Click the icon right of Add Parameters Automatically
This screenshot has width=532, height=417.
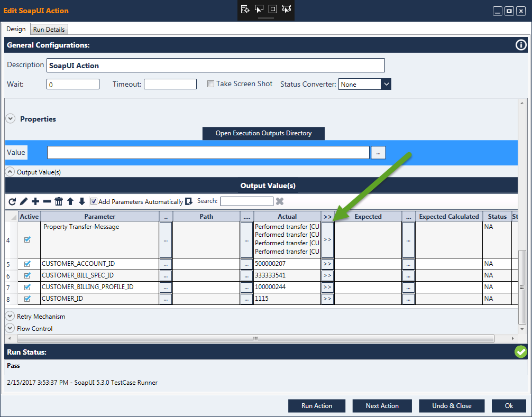(189, 202)
